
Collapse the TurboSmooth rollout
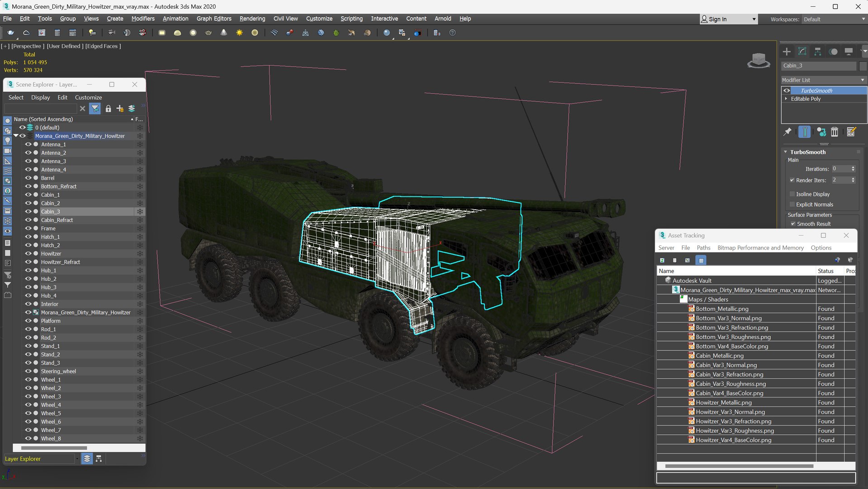(786, 152)
